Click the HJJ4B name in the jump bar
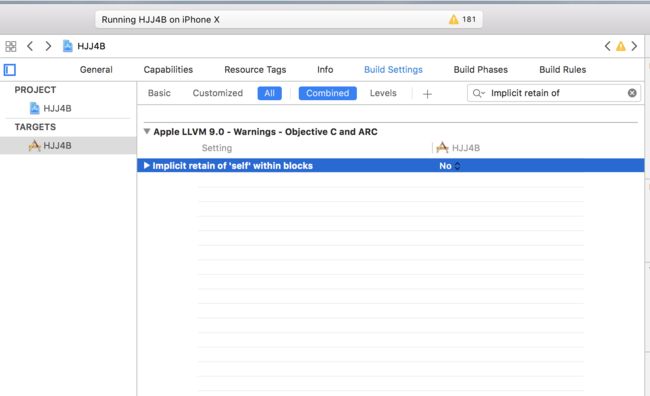Screen dimensions: 650x396 (91, 46)
